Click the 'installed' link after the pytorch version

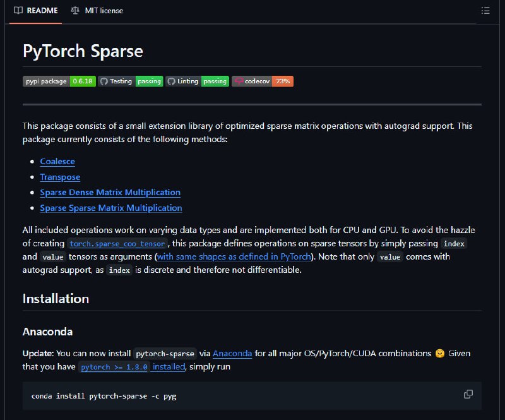pos(169,366)
